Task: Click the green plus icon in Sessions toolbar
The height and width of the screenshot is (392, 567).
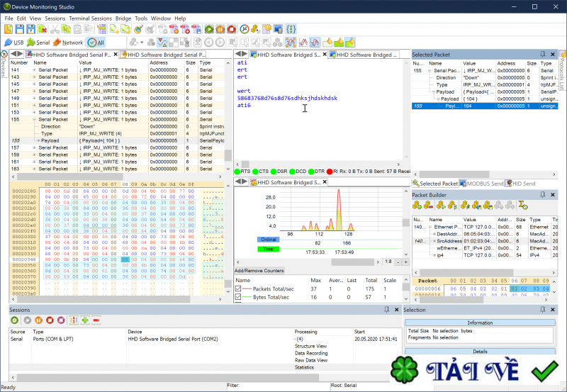Action: (85, 320)
